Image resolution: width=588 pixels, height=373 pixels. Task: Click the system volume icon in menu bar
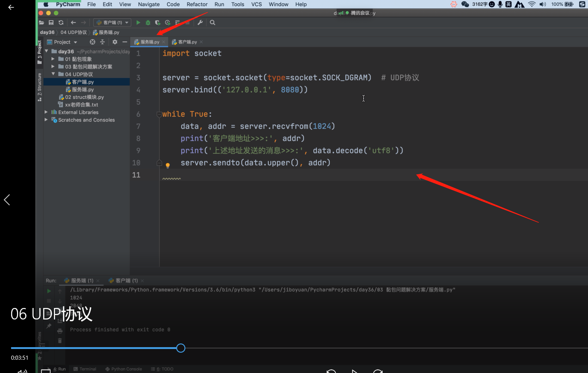pos(543,4)
